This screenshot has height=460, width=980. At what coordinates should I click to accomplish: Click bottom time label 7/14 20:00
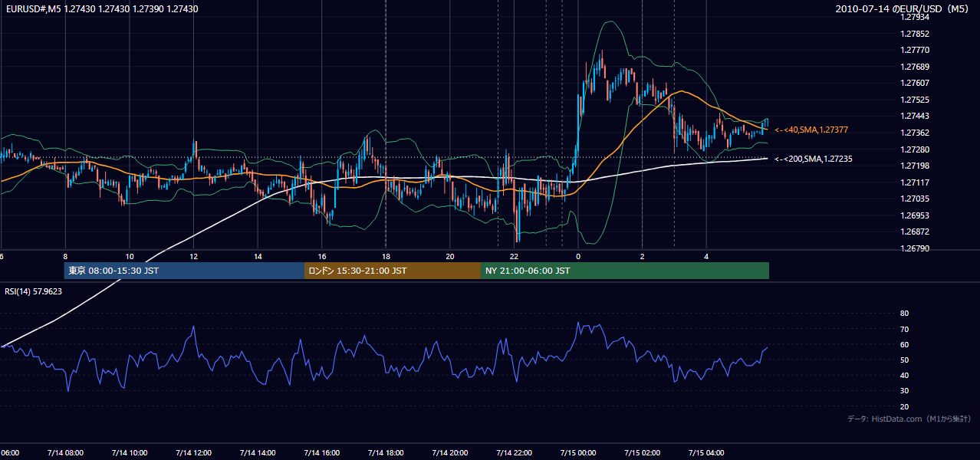pyautogui.click(x=450, y=452)
